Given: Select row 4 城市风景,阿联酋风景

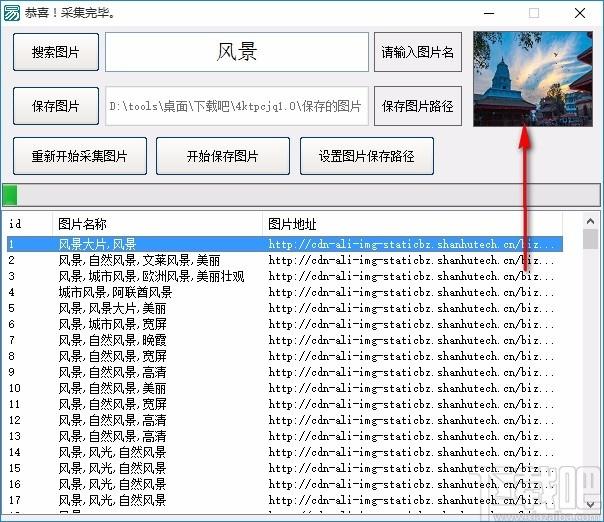Looking at the screenshot, I should (115, 292).
